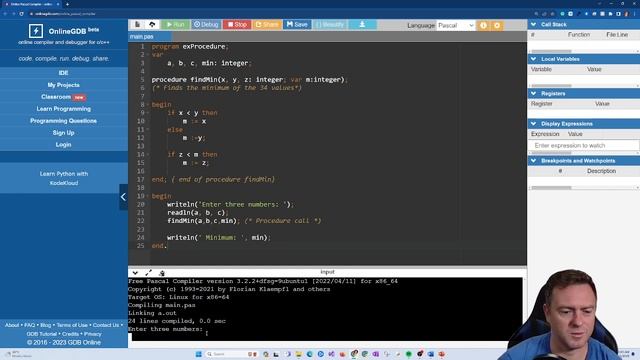Collapse the console with down chevron
The height and width of the screenshot is (360, 640).
tap(135, 273)
